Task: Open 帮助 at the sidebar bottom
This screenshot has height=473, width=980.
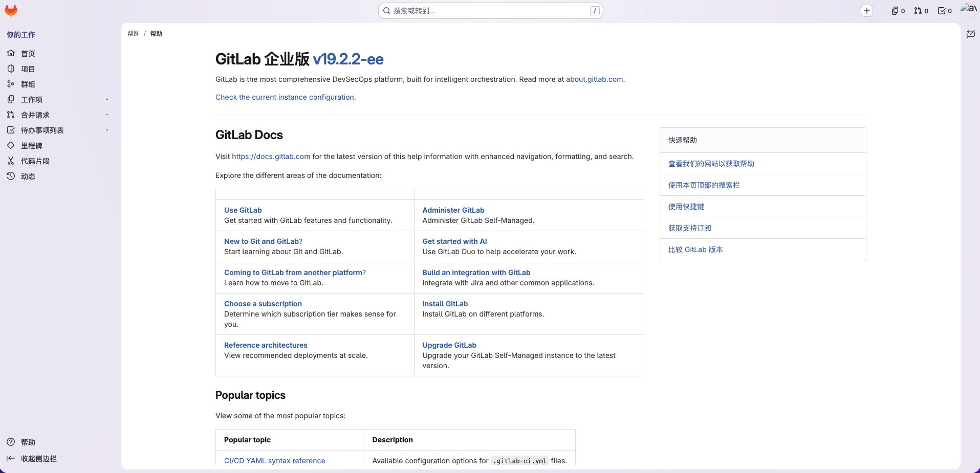Action: (x=28, y=442)
